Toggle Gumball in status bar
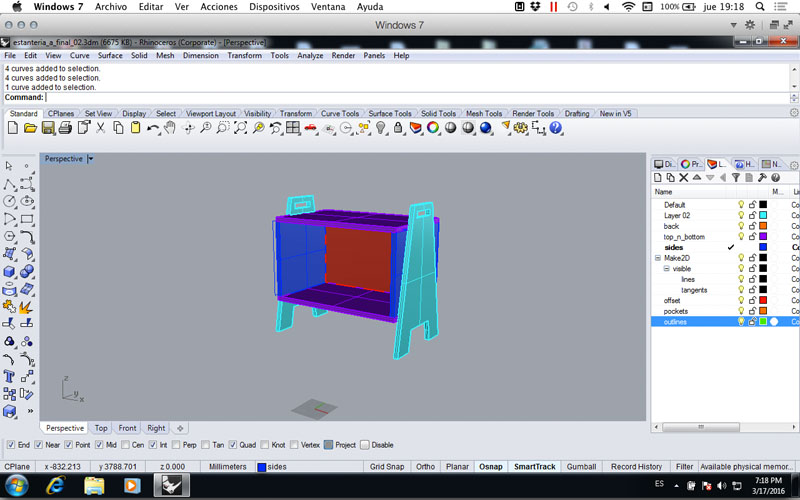This screenshot has width=800, height=500. click(581, 467)
